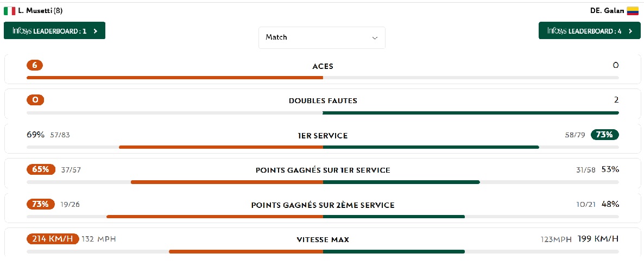Click the orange 6 aces badge
The image size is (644, 266).
point(34,66)
